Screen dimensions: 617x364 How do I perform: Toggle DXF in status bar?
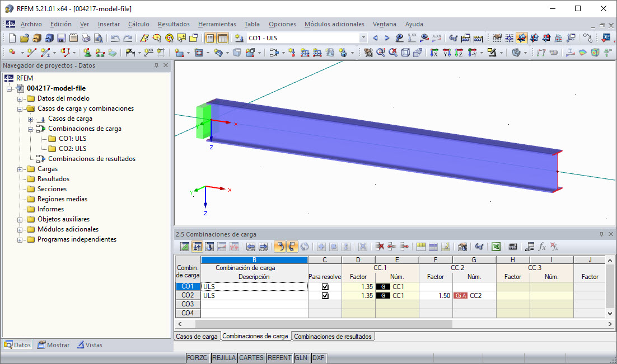(318, 358)
